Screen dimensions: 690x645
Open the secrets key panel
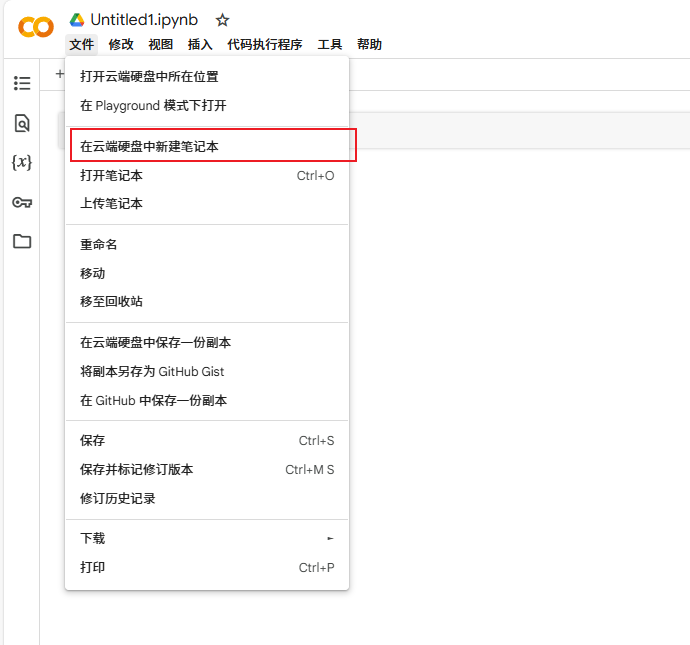22,202
